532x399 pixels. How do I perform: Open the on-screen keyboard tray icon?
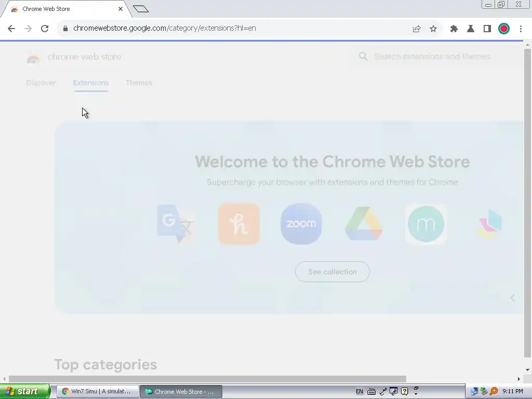pyautogui.click(x=371, y=392)
